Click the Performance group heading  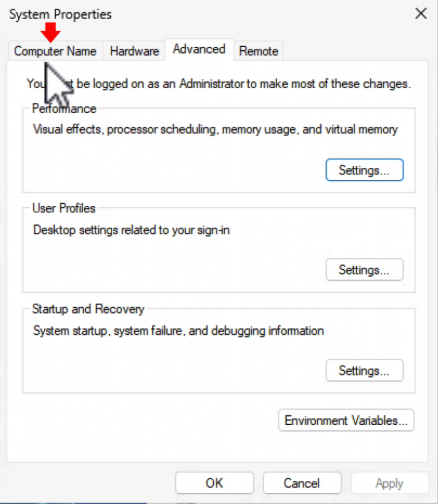(64, 109)
